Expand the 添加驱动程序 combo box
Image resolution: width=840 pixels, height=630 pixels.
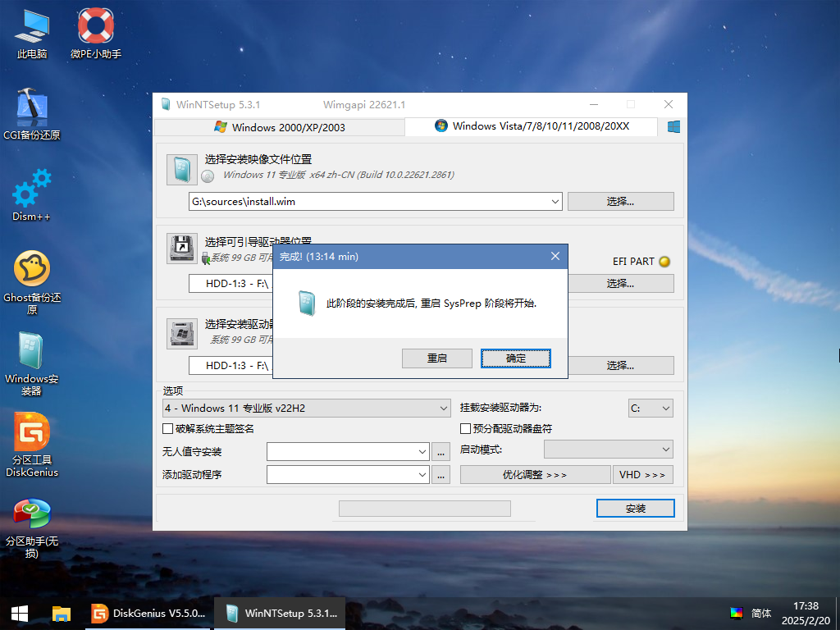pos(422,475)
